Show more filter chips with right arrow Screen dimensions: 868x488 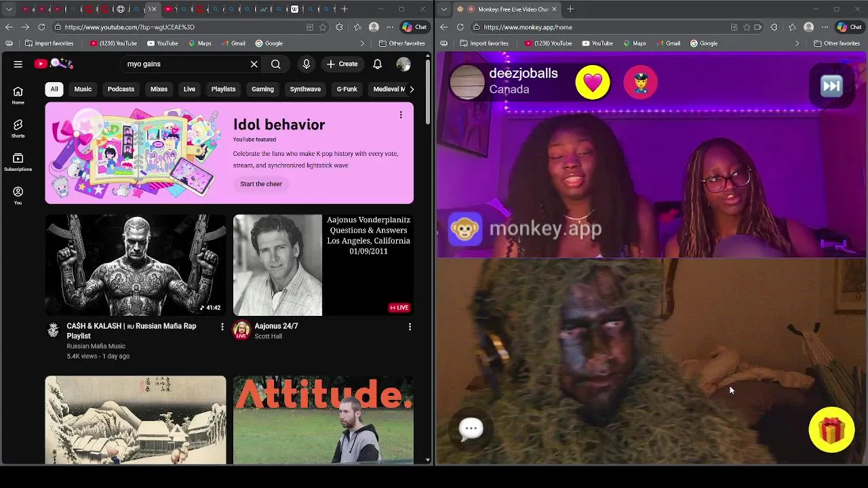[x=411, y=89]
